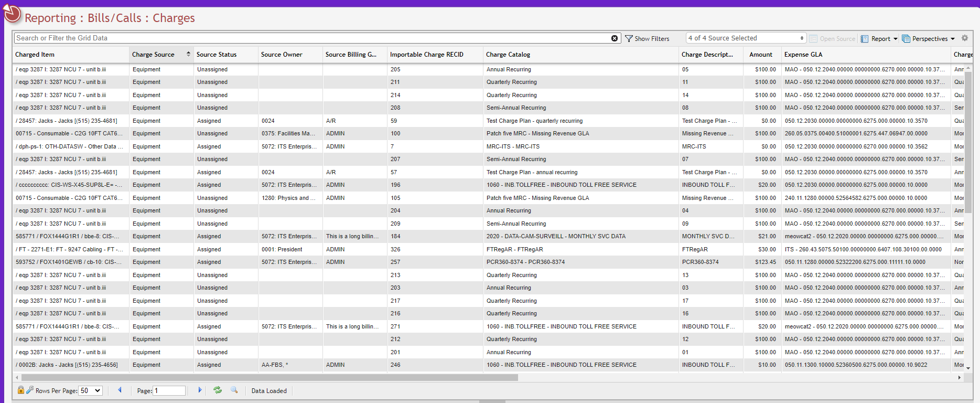Click the Charge Catalog column header
This screenshot has height=403, width=980.
pos(508,55)
